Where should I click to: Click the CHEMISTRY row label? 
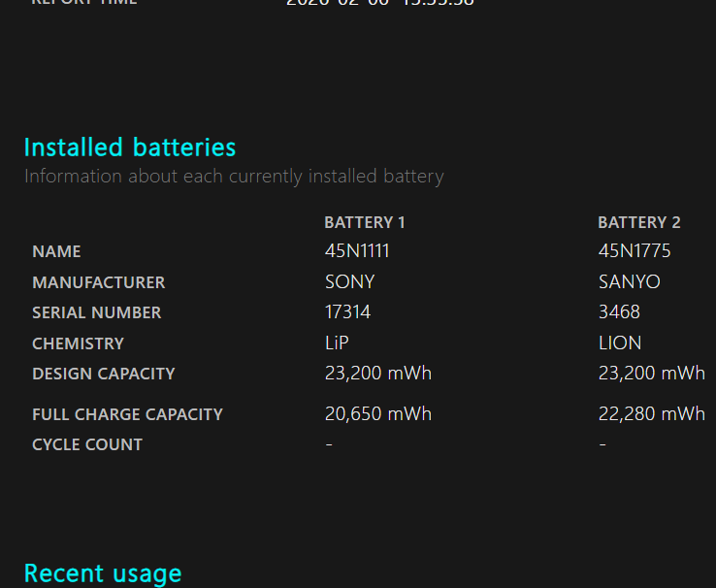(x=78, y=343)
